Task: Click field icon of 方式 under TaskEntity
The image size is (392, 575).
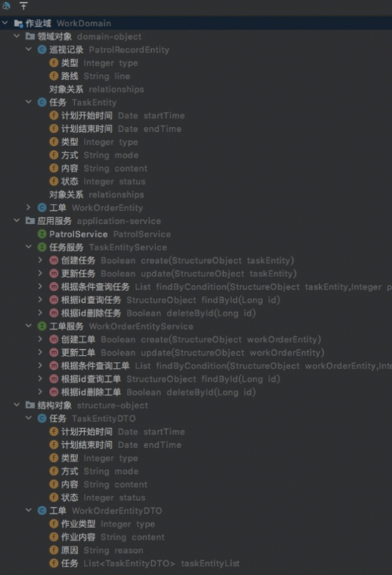Action: point(54,155)
